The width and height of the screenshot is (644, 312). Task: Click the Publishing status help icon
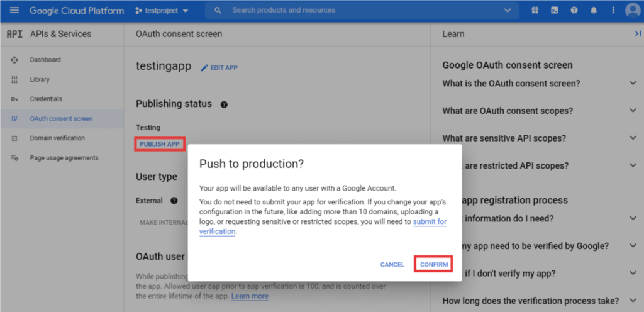point(224,104)
